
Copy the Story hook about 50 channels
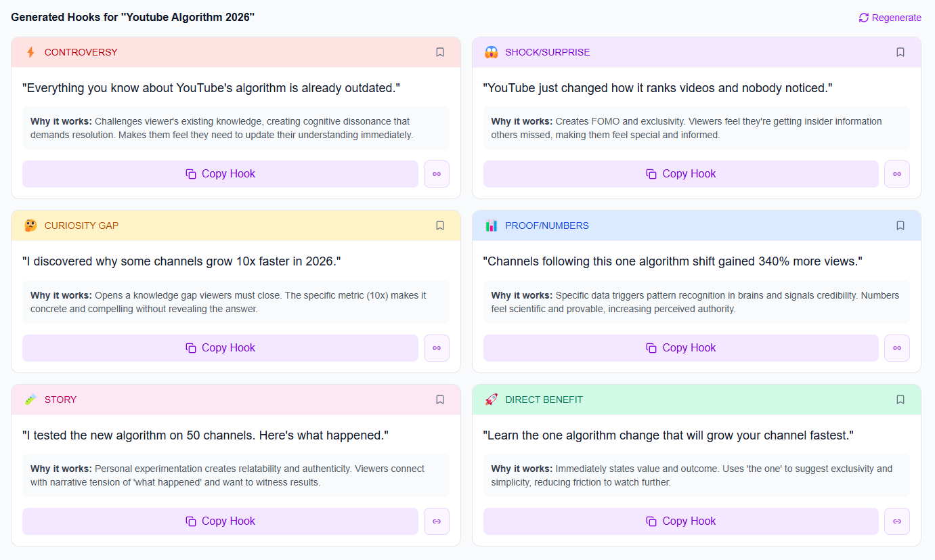[x=220, y=521]
